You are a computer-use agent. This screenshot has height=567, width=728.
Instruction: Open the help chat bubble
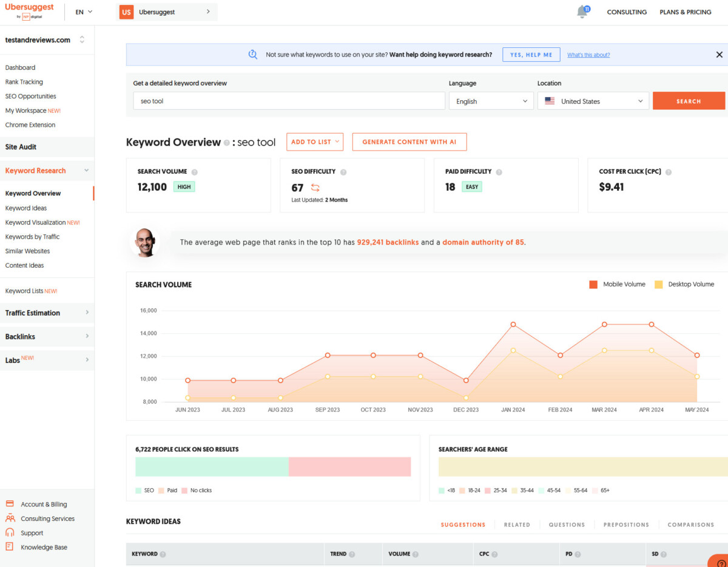click(719, 562)
